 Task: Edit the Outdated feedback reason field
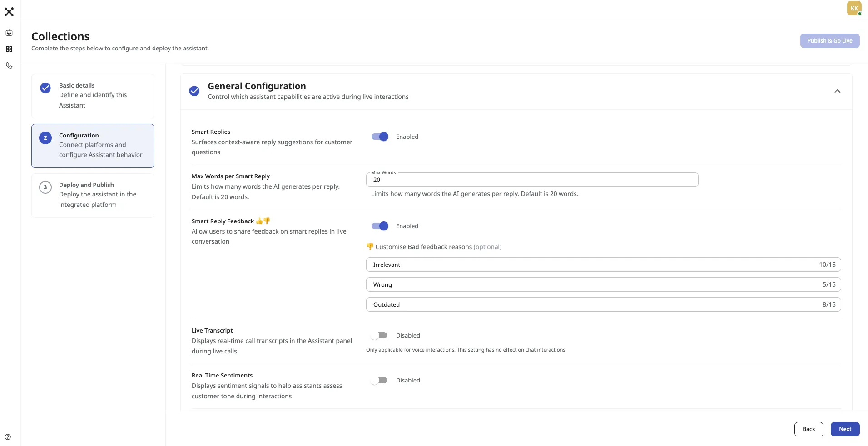[603, 304]
